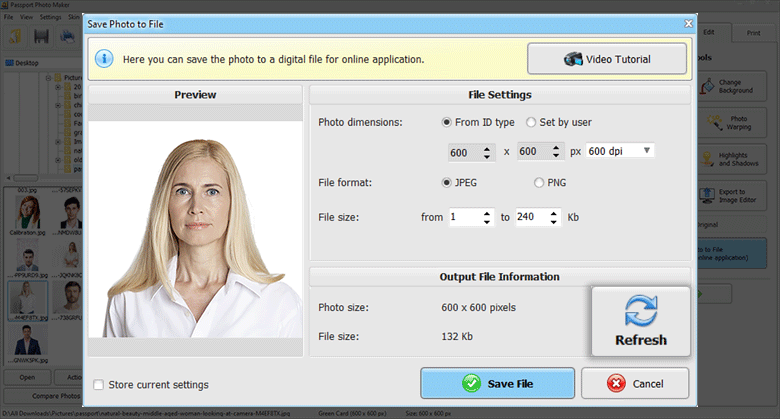Open the View menu in the main window

(26, 17)
